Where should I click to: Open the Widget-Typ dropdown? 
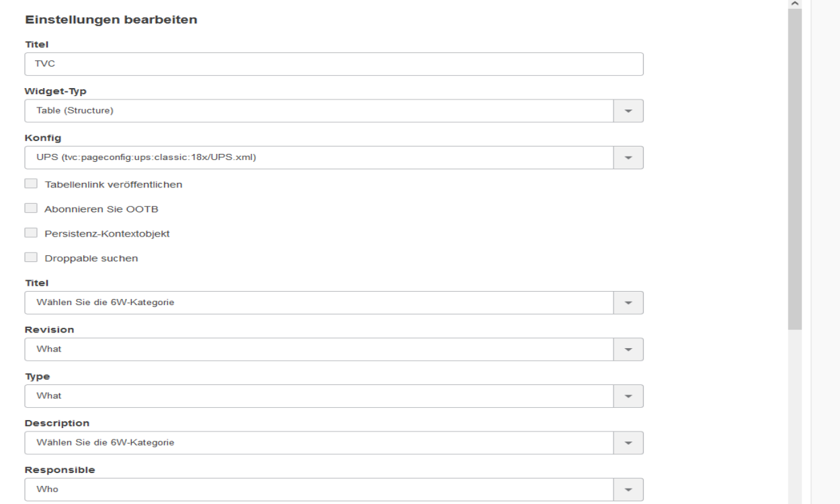tap(319, 111)
